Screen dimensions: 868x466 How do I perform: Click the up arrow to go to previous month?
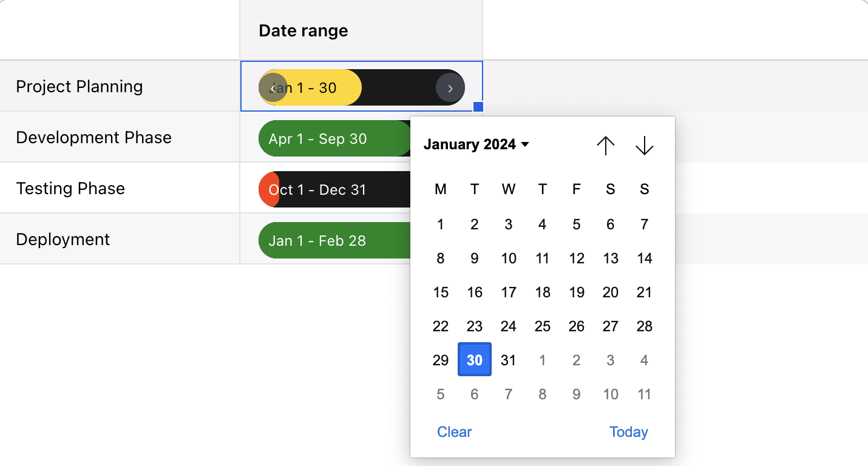[605, 146]
